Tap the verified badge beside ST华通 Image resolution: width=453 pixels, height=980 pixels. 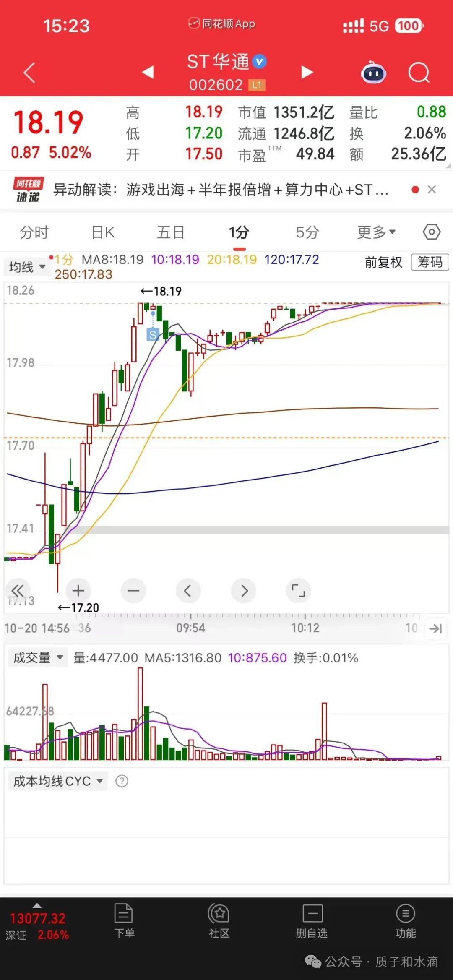(x=260, y=62)
